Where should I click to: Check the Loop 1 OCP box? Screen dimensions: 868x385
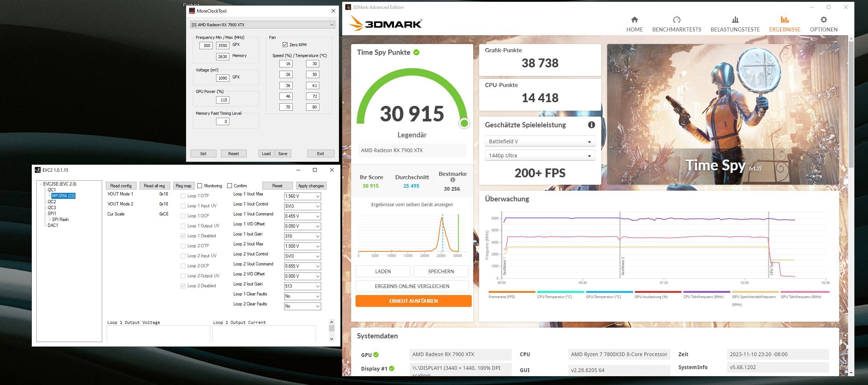coord(183,216)
